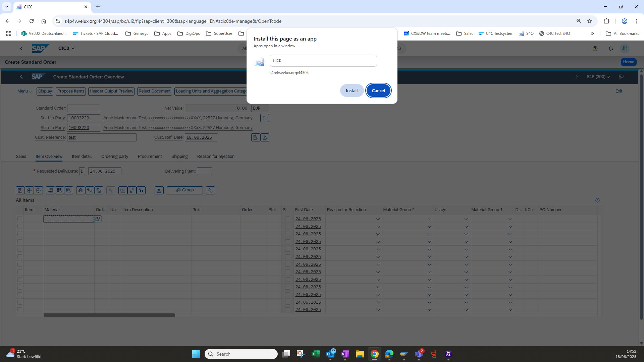Tick the S column checkbox in first row
Screen dimensions: 644x362
pos(287,219)
